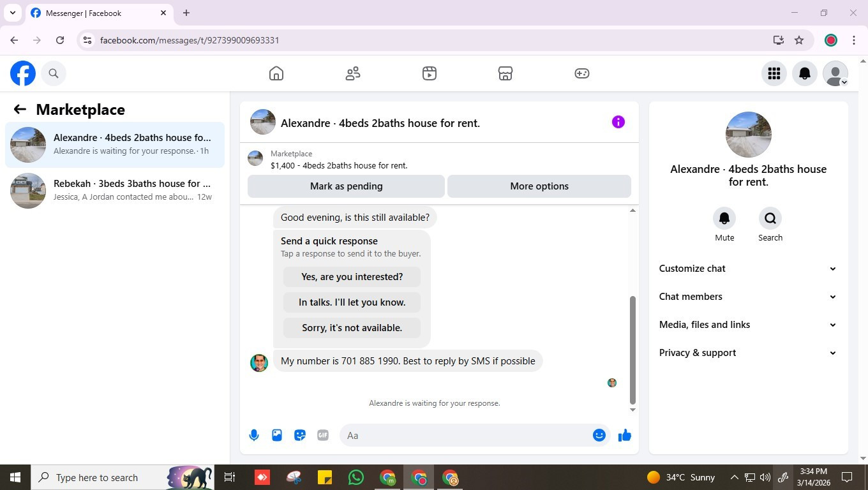The width and height of the screenshot is (868, 490).
Task: Open the Gaming controller icon
Action: [582, 73]
